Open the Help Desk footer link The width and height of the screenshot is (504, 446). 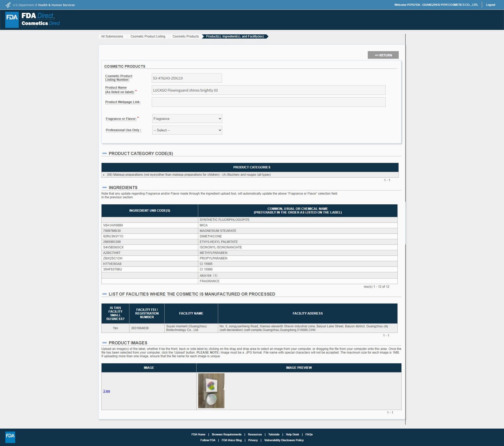pyautogui.click(x=292, y=434)
